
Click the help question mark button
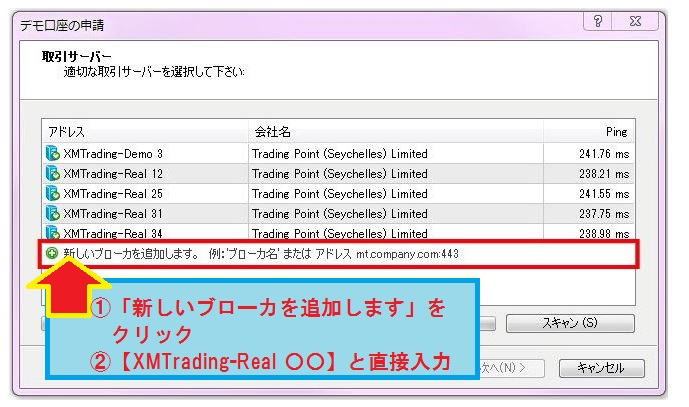(x=598, y=21)
